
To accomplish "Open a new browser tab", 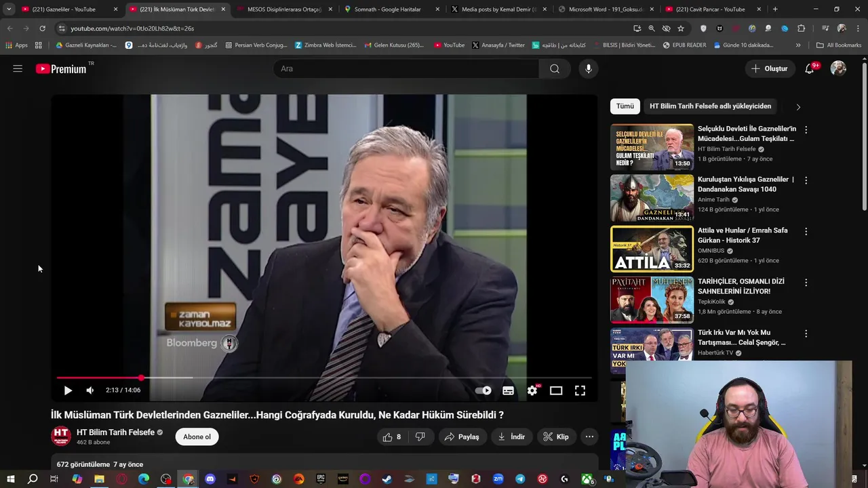I will 775,9.
